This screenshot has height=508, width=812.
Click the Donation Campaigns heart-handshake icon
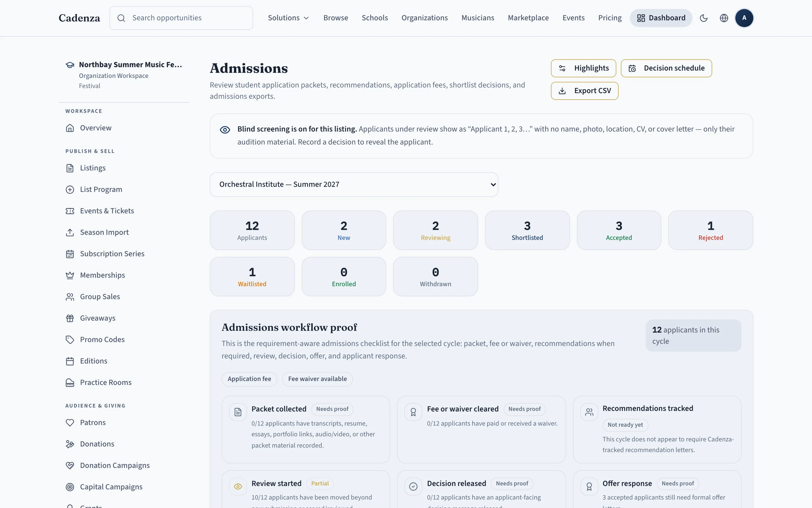[70, 466]
